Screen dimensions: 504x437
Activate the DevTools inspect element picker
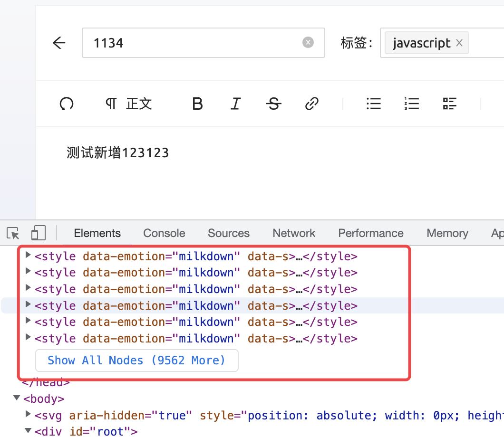click(x=13, y=233)
